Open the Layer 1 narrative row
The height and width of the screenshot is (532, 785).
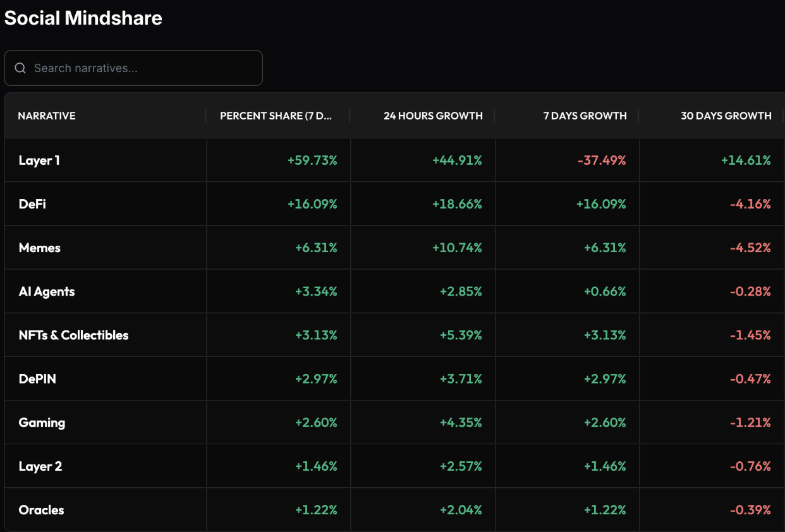[39, 160]
